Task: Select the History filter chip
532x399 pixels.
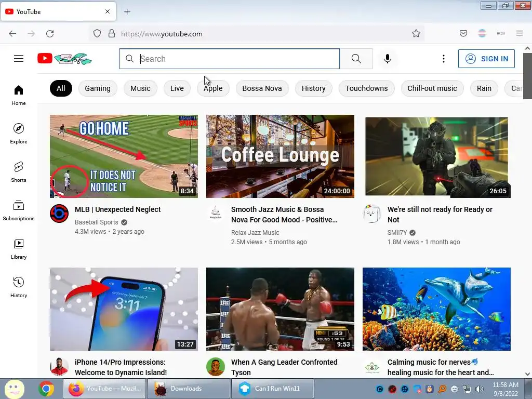Action: (313, 88)
